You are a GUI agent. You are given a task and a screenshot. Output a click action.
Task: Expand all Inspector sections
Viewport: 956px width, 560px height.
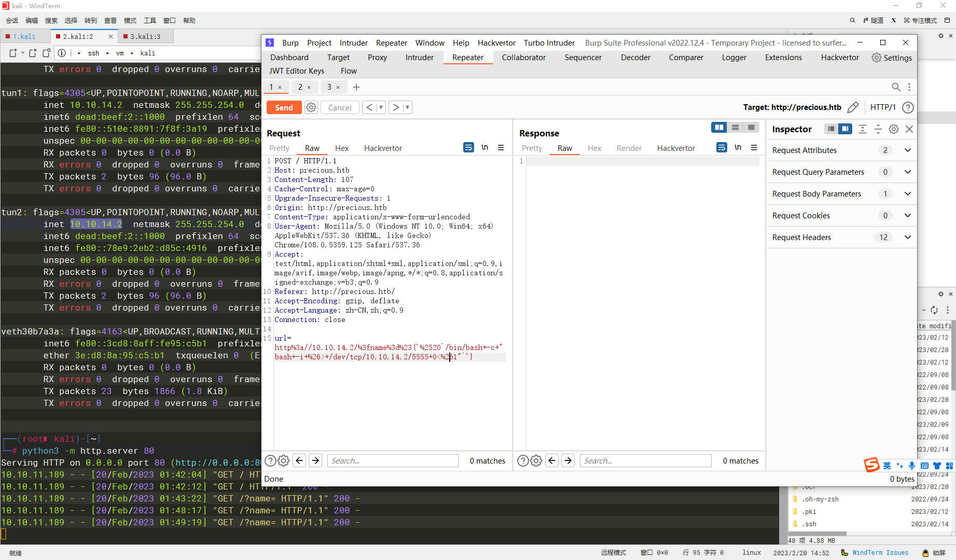[863, 129]
